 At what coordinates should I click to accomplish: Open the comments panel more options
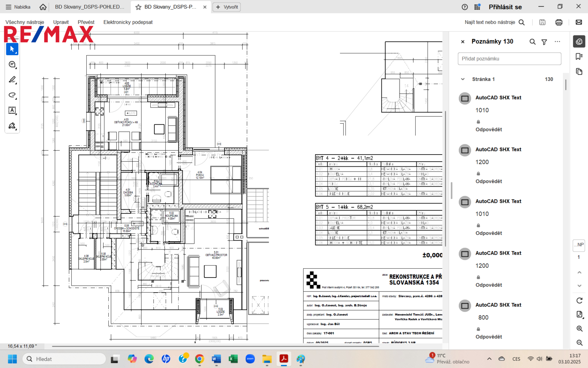557,42
